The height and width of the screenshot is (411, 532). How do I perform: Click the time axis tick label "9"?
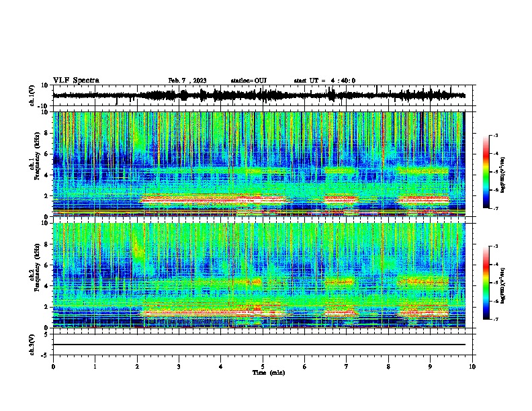pos(430,367)
